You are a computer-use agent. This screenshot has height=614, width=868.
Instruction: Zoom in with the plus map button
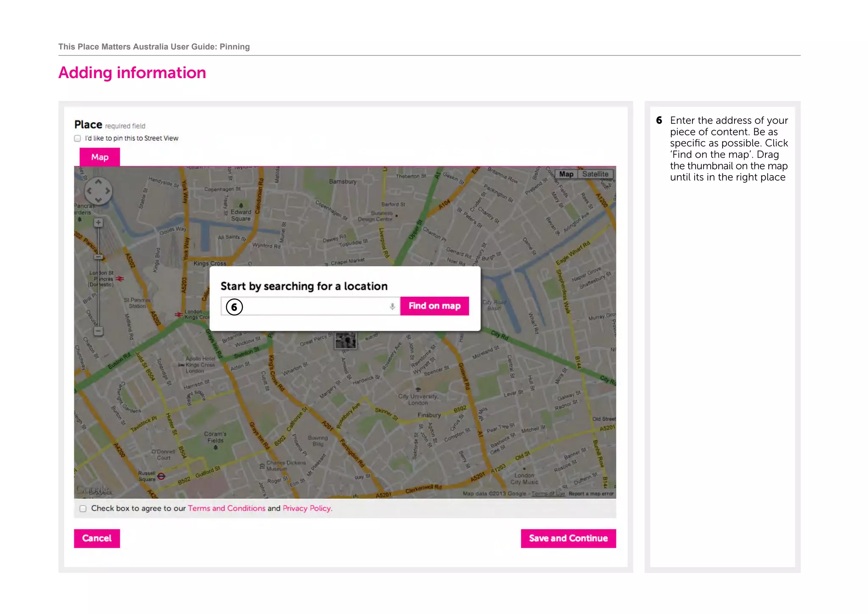[x=98, y=223]
